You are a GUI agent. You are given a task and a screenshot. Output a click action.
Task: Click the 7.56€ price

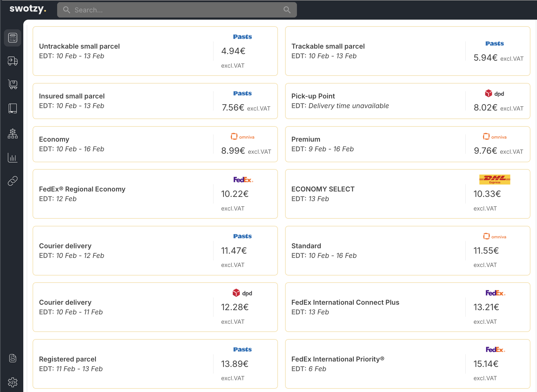[x=233, y=108]
